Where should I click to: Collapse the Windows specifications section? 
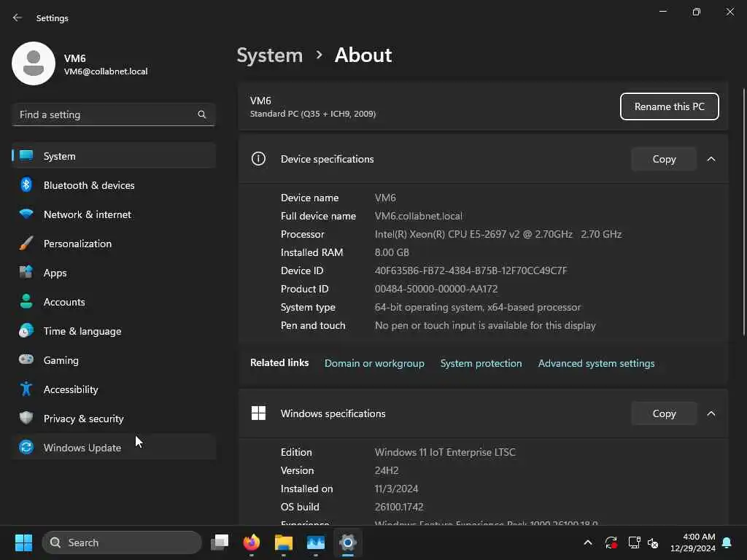pyautogui.click(x=711, y=413)
